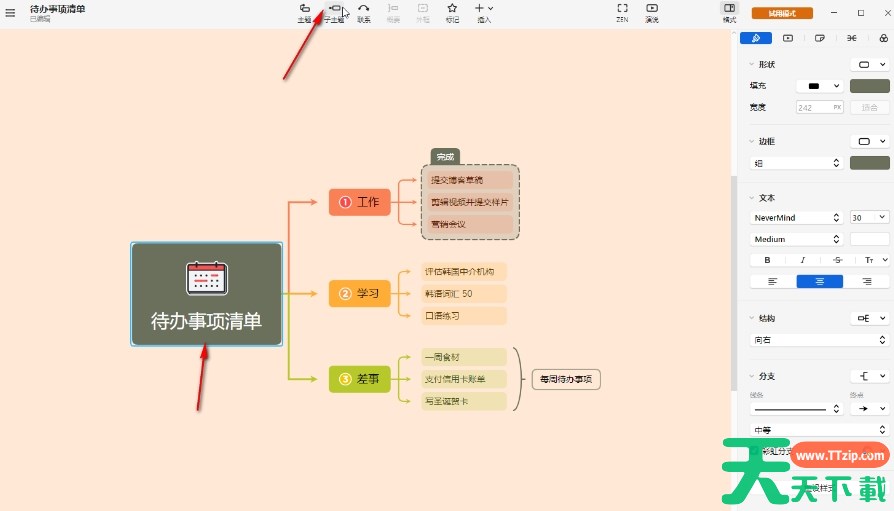The image size is (894, 511).
Task: Pick the fill color swatch
Action: (869, 86)
